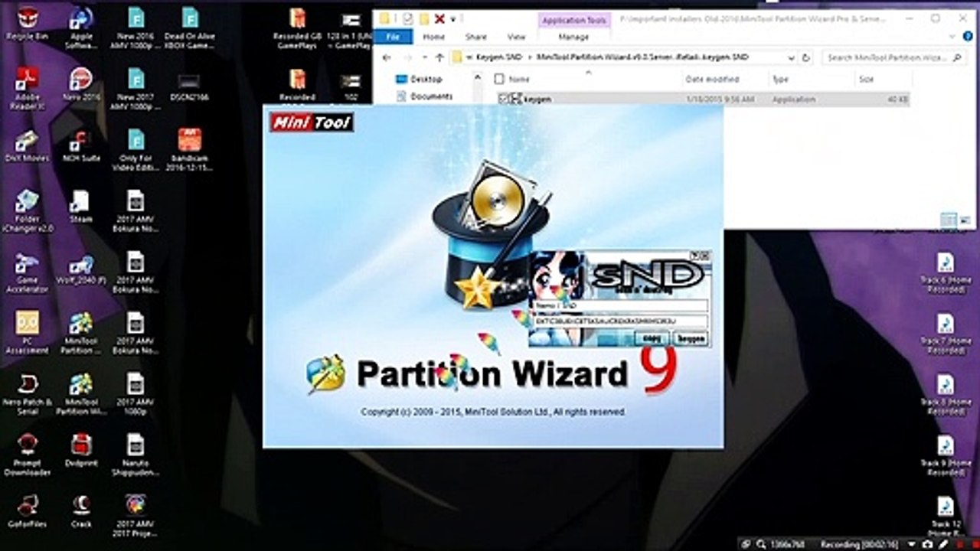The height and width of the screenshot is (551, 980).
Task: Go up one folder level in Explorer
Action: click(x=439, y=57)
